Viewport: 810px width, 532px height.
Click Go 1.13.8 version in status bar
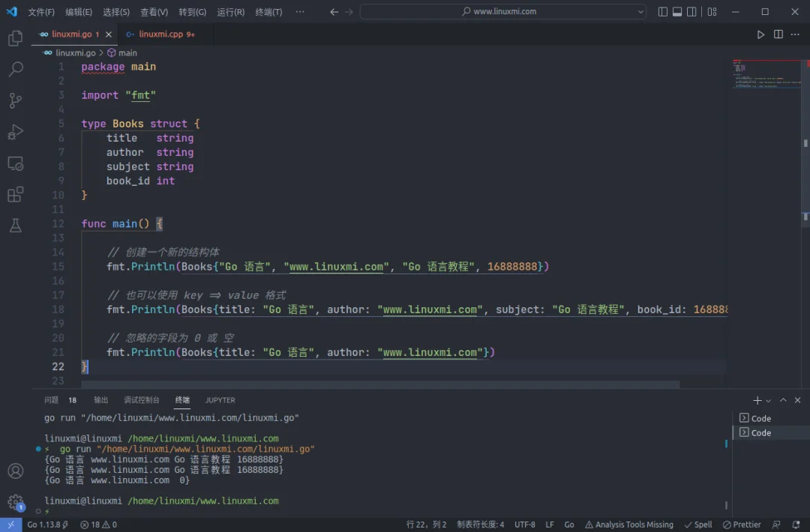pos(47,525)
